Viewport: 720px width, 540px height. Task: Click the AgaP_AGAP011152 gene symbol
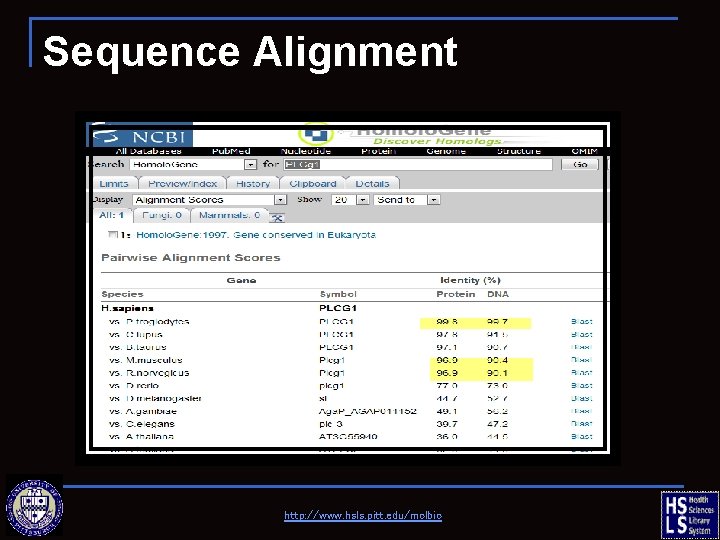pyautogui.click(x=368, y=411)
